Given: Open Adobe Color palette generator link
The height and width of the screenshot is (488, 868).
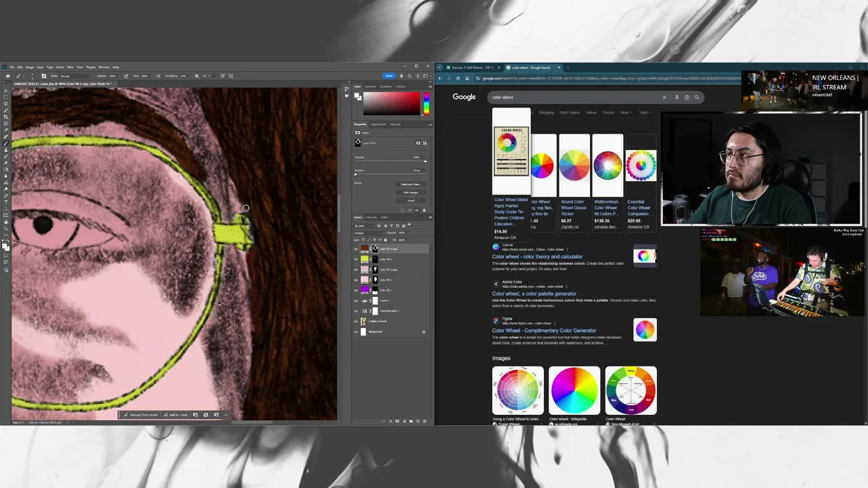Looking at the screenshot, I should pyautogui.click(x=534, y=294).
